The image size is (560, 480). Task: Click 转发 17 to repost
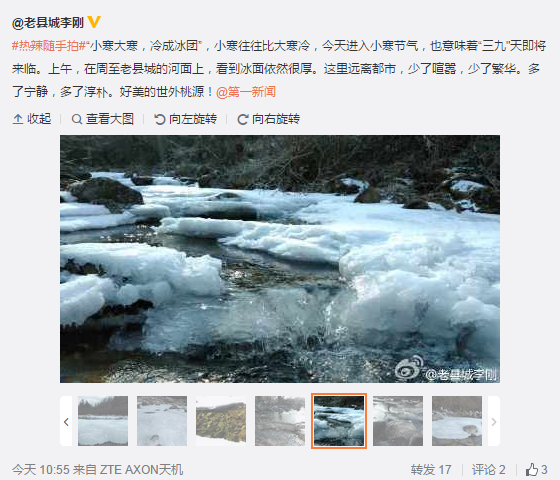click(x=431, y=469)
